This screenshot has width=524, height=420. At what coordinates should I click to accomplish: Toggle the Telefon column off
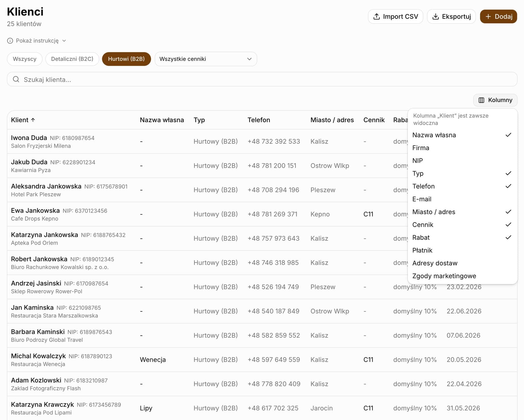pos(462,186)
